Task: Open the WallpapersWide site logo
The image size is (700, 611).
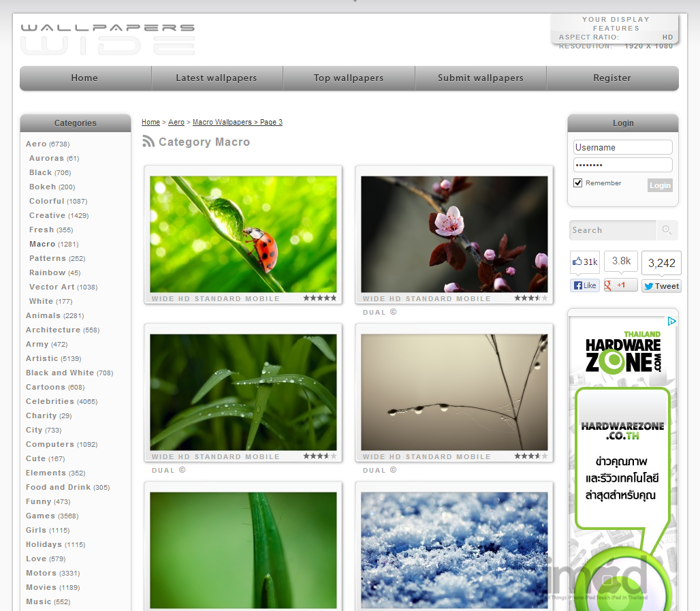Action: [108, 40]
